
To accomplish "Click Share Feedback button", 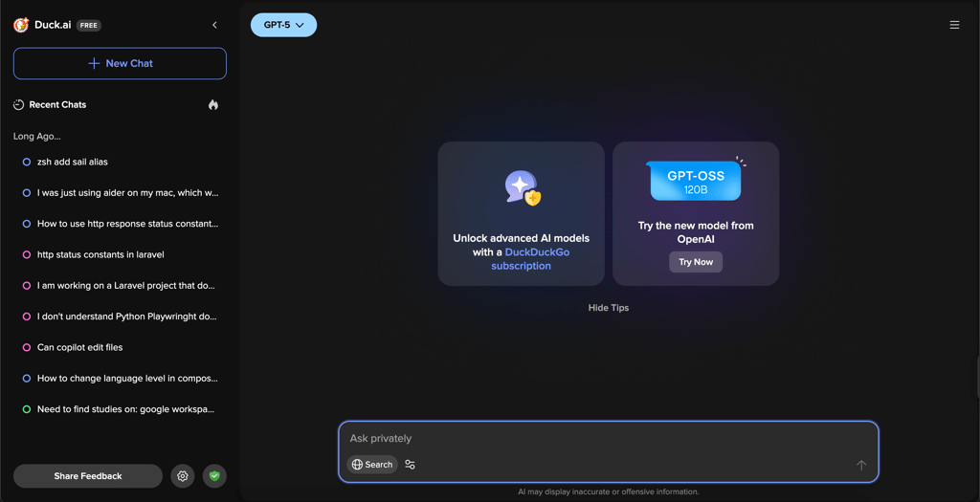I will 87,476.
